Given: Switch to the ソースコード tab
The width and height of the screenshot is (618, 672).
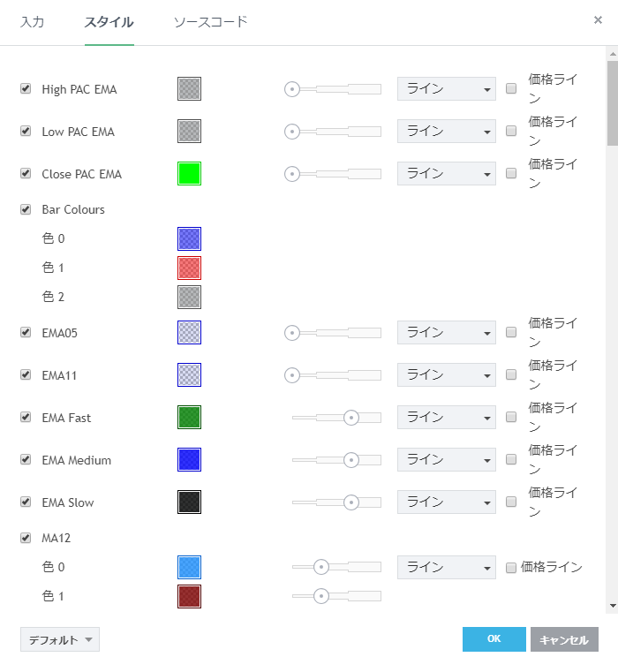Looking at the screenshot, I should tap(210, 21).
